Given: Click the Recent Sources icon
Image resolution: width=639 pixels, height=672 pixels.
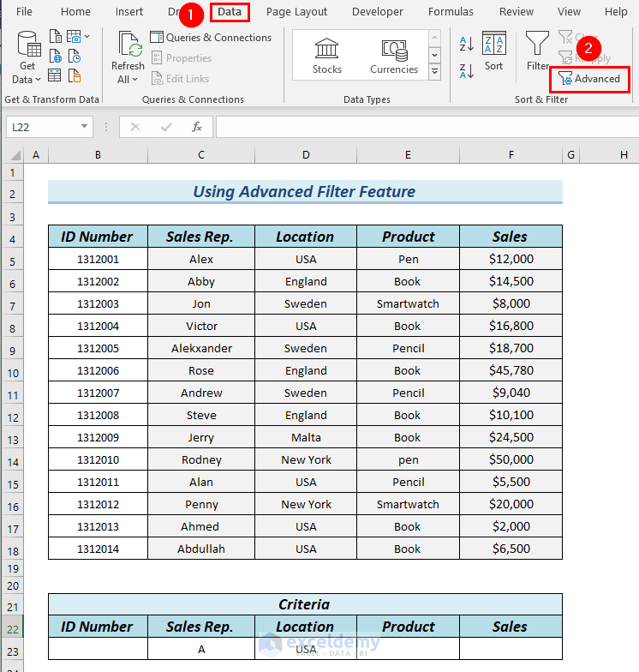Looking at the screenshot, I should [75, 57].
